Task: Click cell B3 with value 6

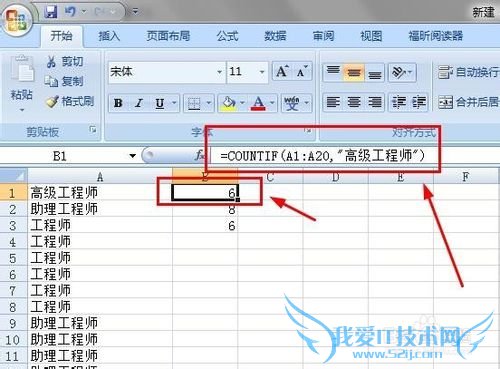Action: [x=205, y=226]
